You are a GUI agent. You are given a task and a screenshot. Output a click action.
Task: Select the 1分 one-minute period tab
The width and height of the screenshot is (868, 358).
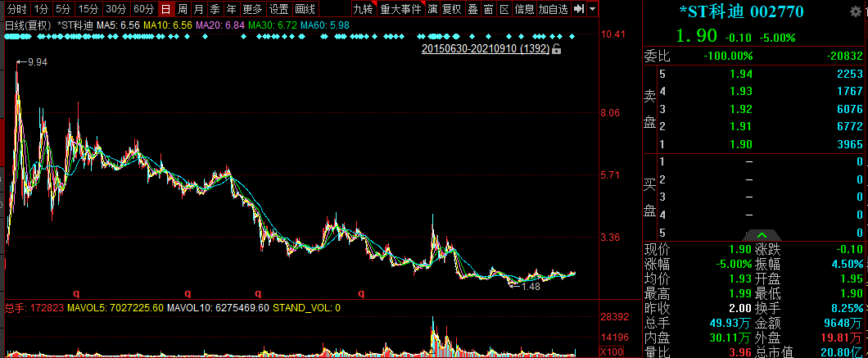(x=41, y=9)
